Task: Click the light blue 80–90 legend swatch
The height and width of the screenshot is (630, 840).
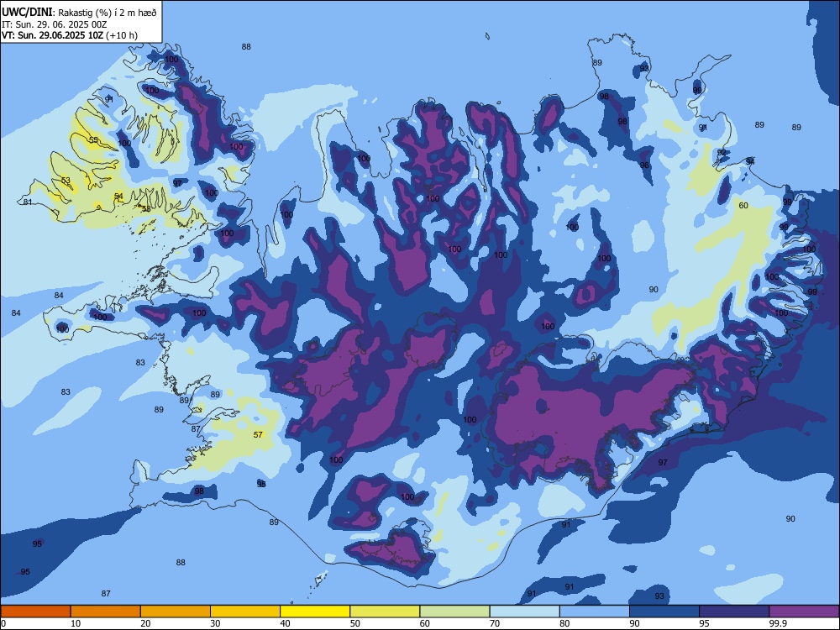Action: tap(595, 612)
